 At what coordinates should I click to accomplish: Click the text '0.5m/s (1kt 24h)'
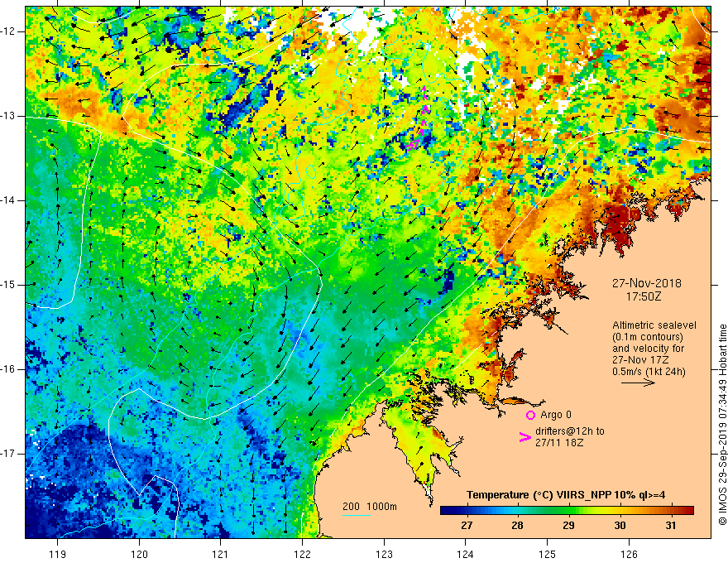click(x=649, y=372)
